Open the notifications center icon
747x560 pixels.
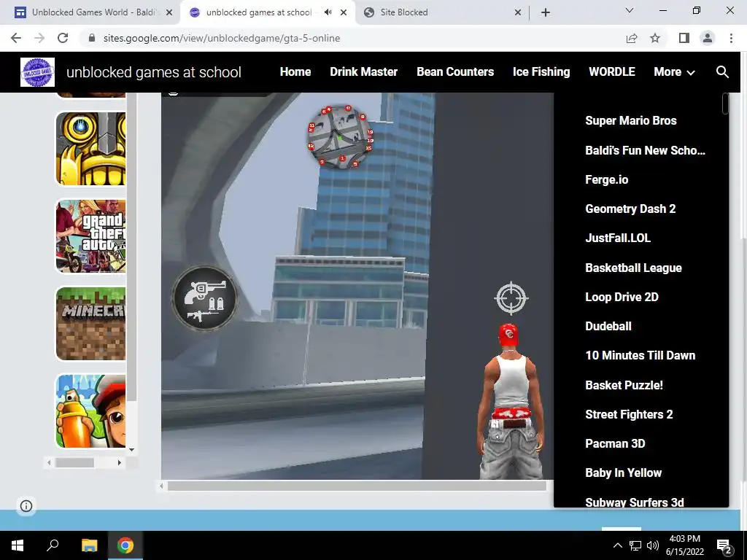point(724,546)
